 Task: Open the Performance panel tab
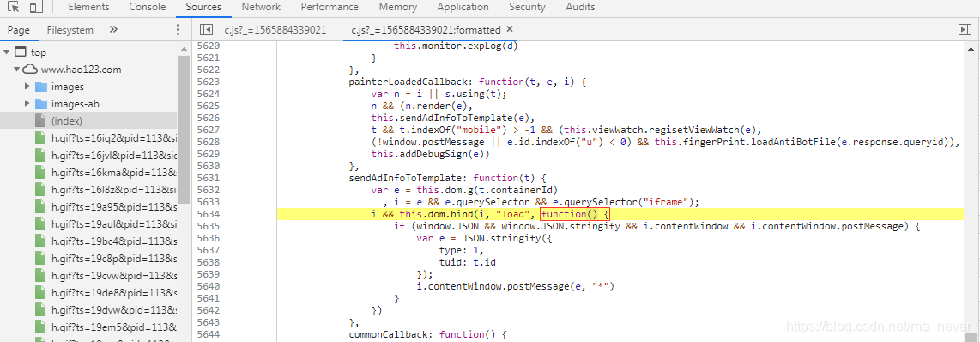(330, 8)
